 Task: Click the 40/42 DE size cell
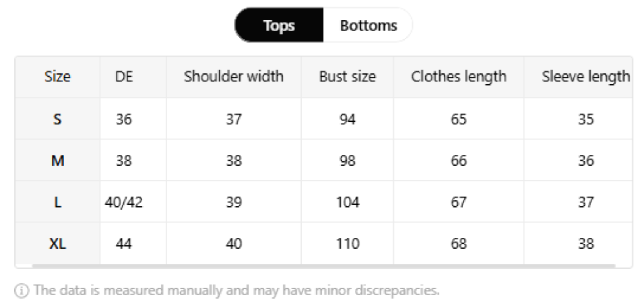[x=124, y=202]
